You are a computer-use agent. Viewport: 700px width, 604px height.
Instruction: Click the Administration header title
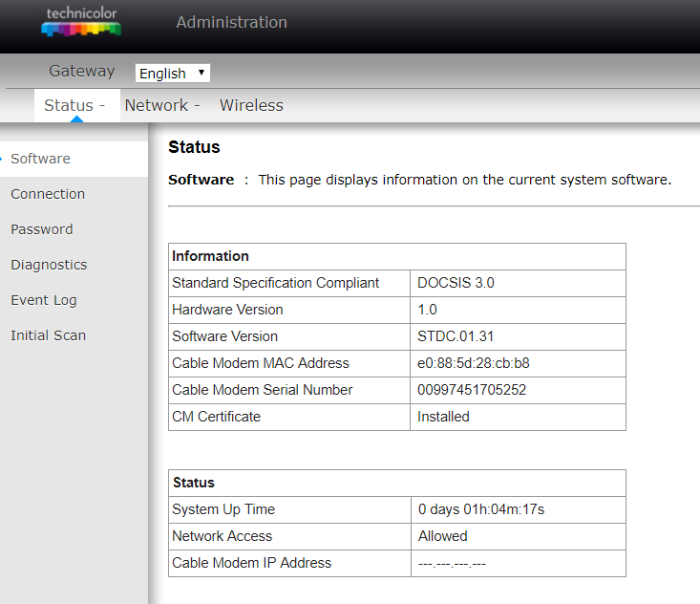(232, 22)
